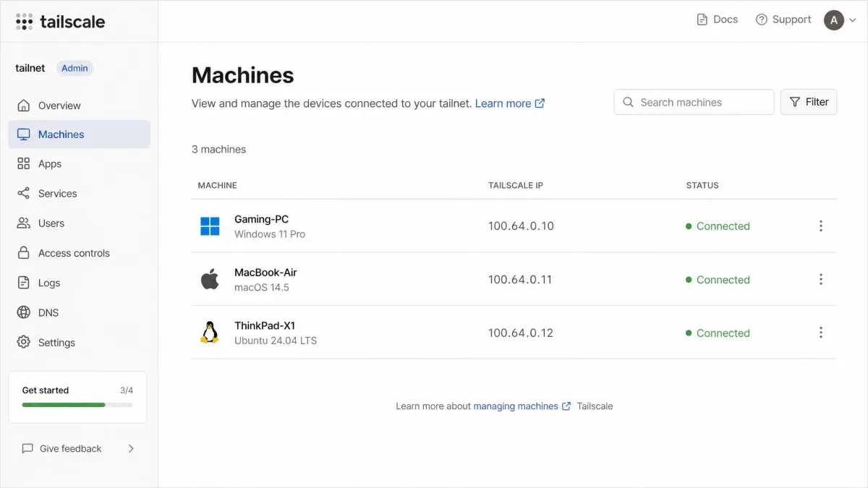Go to DNS settings page
Screen dimensions: 868x488
pos(80,312)
